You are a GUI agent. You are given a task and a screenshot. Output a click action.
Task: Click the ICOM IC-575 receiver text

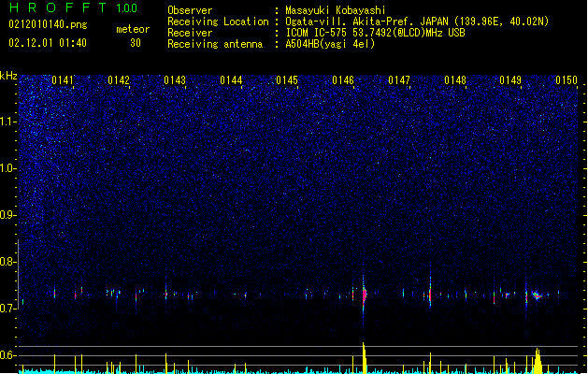tap(375, 33)
